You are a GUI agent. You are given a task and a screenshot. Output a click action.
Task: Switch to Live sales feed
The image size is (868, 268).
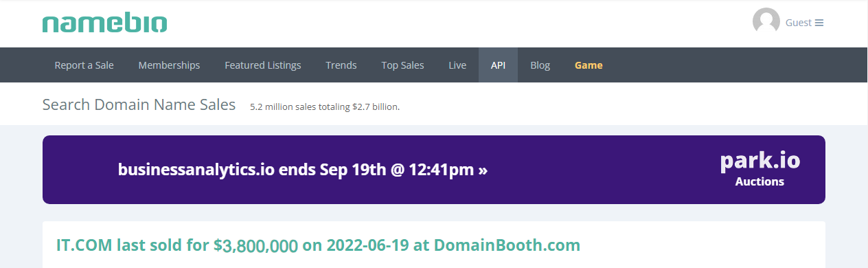click(457, 65)
